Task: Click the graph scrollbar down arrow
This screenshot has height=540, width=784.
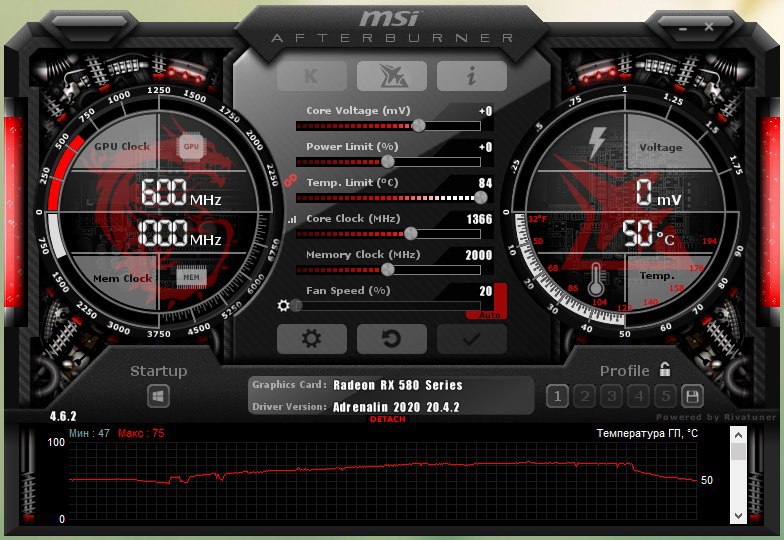Action: 738,516
